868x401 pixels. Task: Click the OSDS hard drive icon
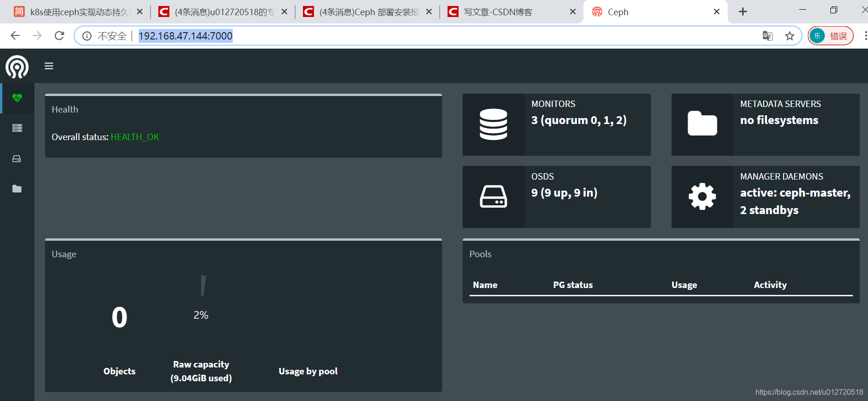coord(493,197)
